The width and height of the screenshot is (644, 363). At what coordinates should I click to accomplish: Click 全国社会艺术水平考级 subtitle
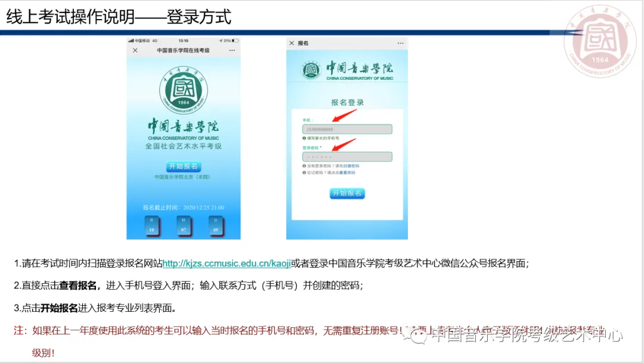coord(184,146)
